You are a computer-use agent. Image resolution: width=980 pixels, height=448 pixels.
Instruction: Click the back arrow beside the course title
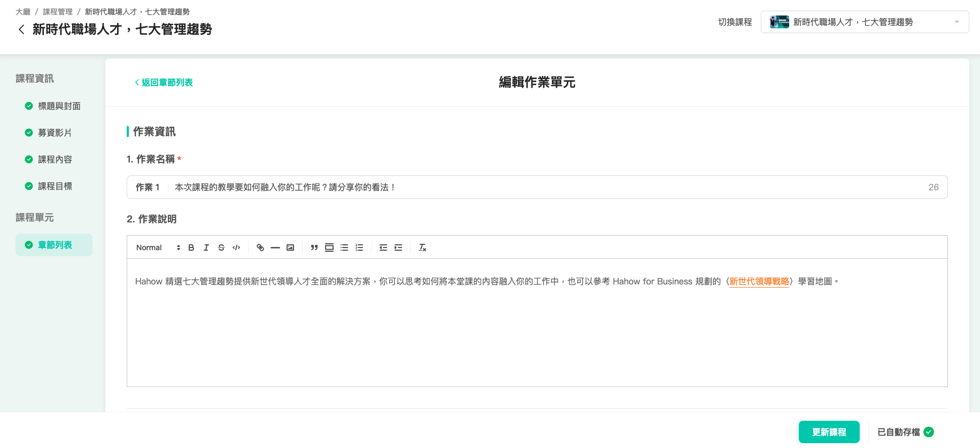click(21, 29)
